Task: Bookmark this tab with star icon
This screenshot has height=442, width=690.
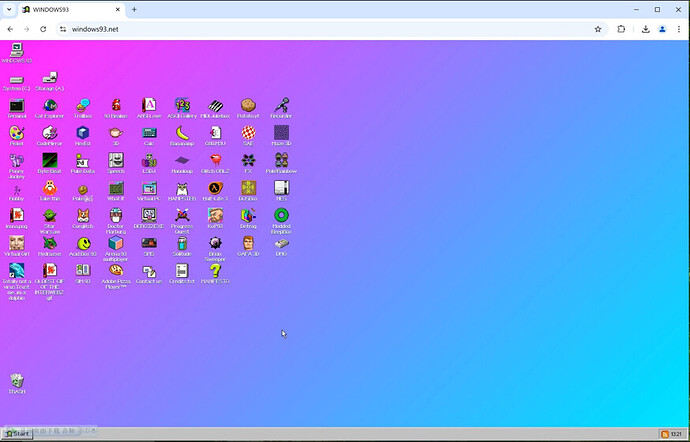Action: [598, 29]
